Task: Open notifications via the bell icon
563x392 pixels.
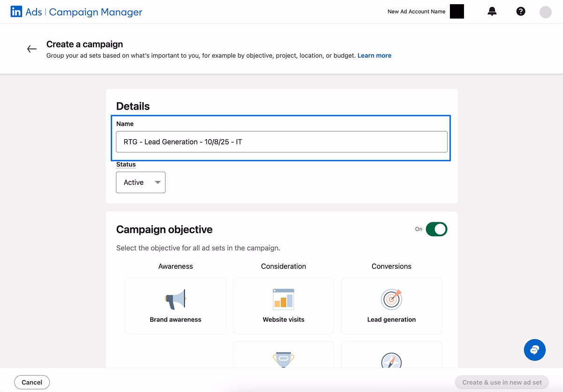Action: (x=492, y=11)
